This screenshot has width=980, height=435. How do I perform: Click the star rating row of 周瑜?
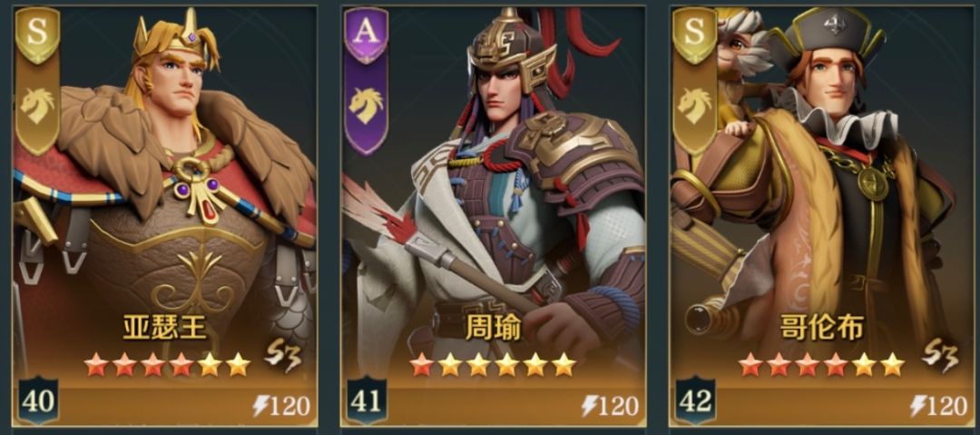pyautogui.click(x=493, y=364)
